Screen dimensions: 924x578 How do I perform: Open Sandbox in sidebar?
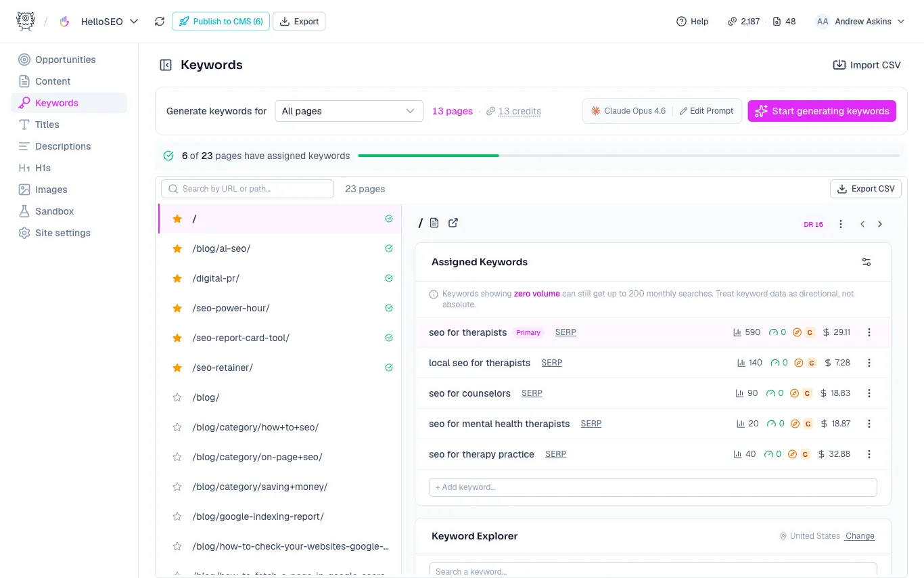click(x=55, y=211)
